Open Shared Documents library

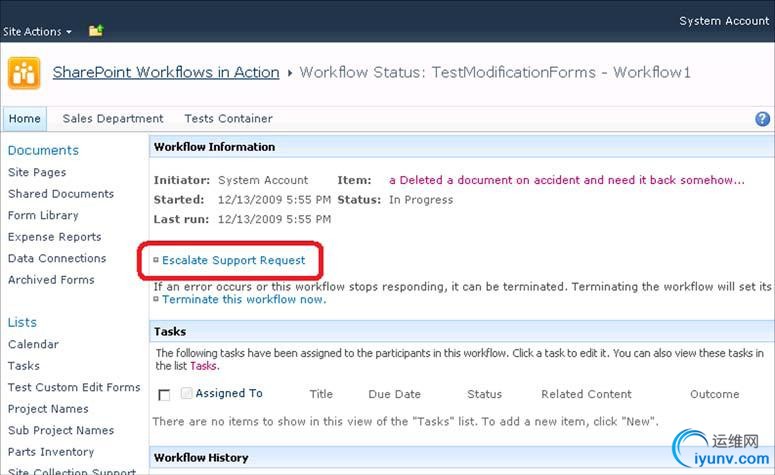coord(61,194)
